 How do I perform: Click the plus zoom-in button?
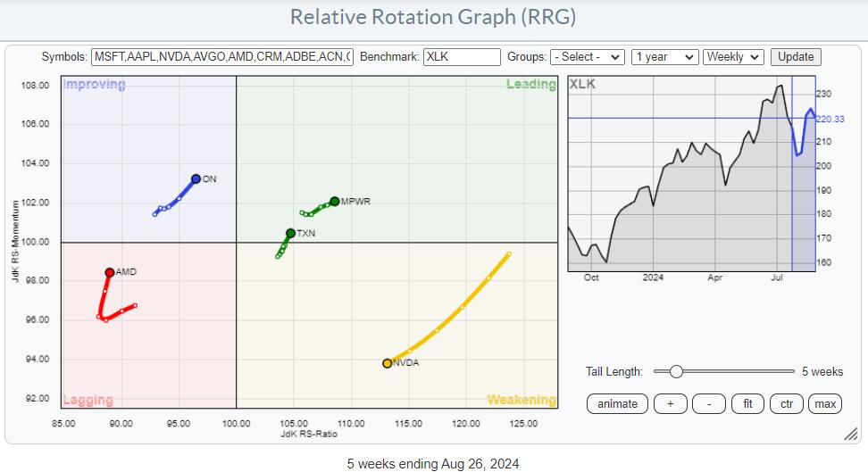(670, 404)
